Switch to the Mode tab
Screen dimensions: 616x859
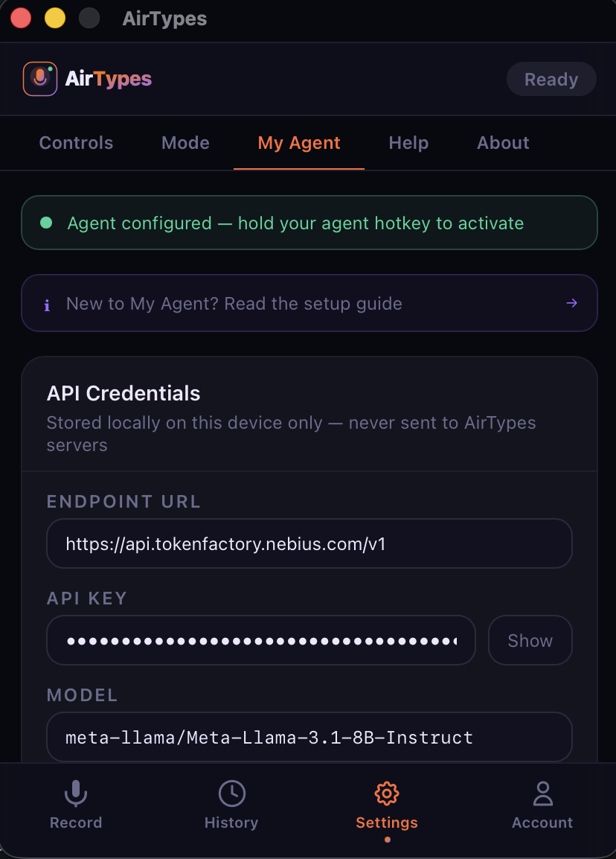point(185,143)
